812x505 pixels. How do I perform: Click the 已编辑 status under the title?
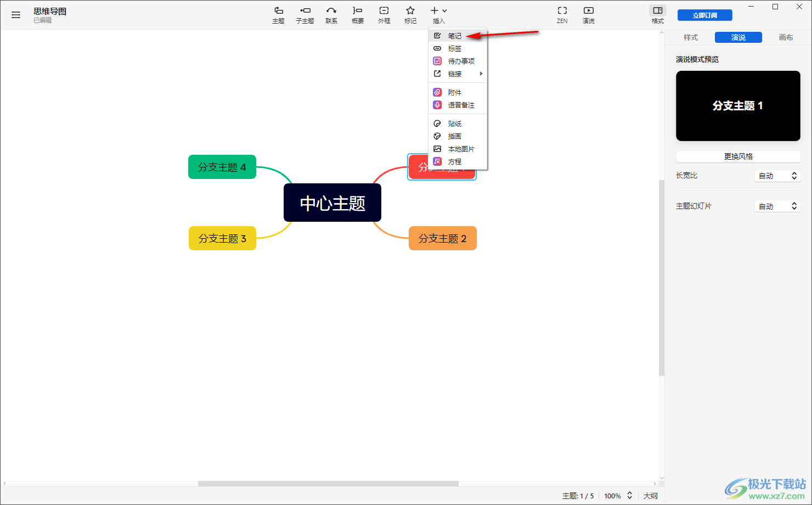click(x=43, y=20)
